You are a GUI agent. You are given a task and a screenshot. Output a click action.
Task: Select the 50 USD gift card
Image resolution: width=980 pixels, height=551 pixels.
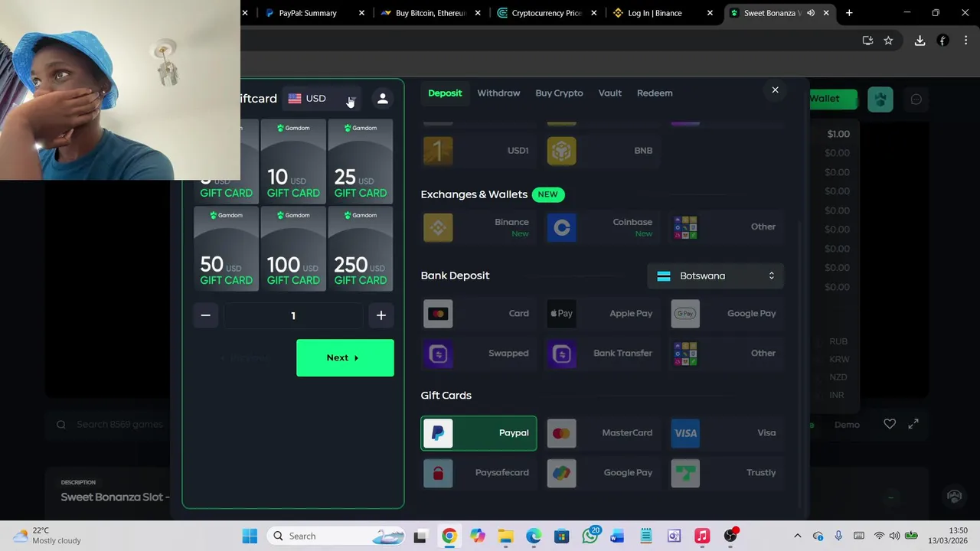226,249
